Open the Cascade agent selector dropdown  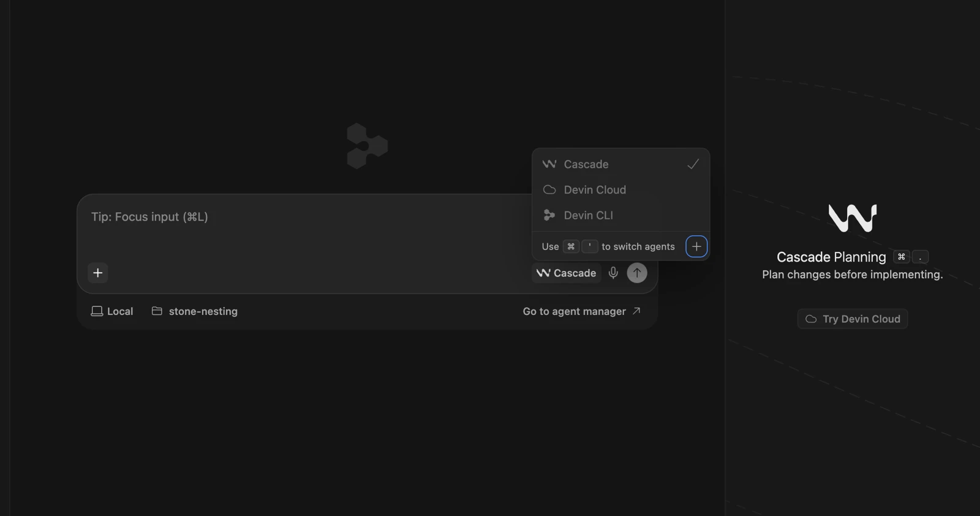(566, 273)
